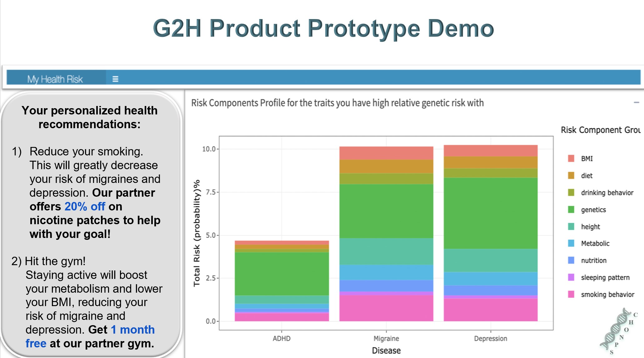Screen dimensions: 644x358
Task: Click genetics segment of Depression bar
Action: (491, 213)
